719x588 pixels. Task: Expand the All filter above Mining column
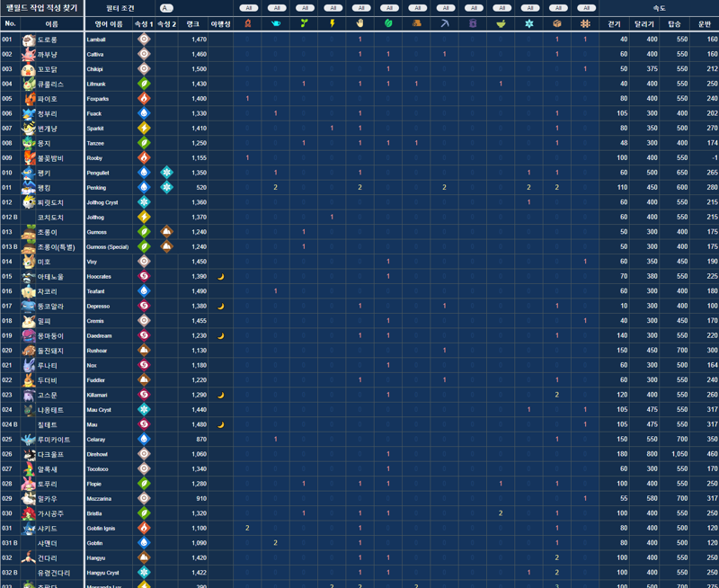click(x=444, y=8)
